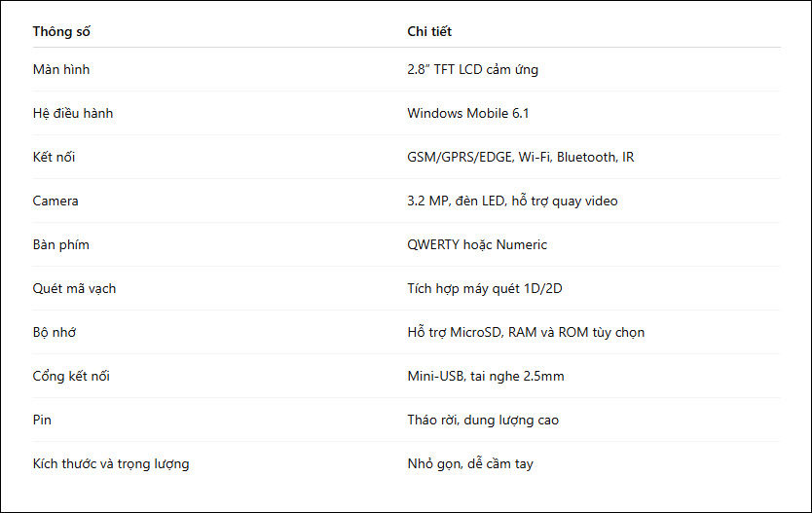Viewport: 812px width, 513px height.
Task: Click the Tích hợp máy quét 1D/2D cell
Action: 485,288
